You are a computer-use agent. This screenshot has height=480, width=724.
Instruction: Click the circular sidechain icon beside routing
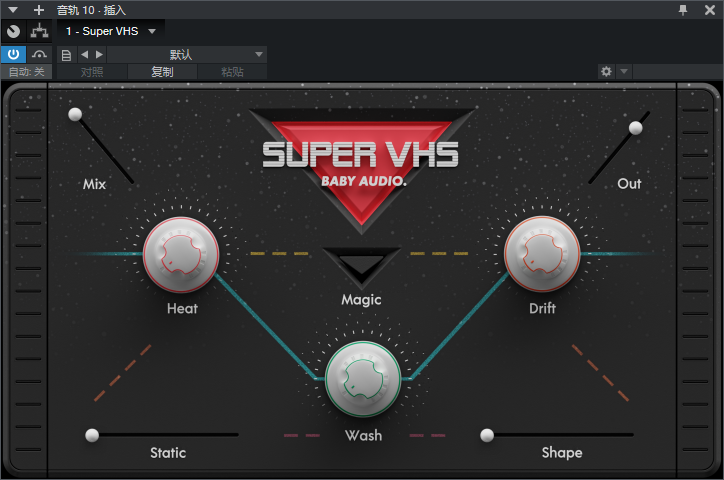(13, 31)
